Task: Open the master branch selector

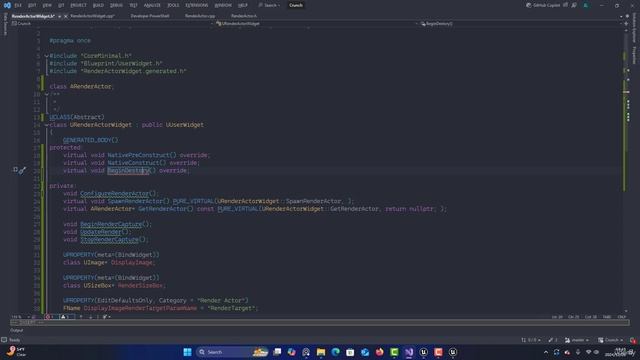Action: coord(578,340)
